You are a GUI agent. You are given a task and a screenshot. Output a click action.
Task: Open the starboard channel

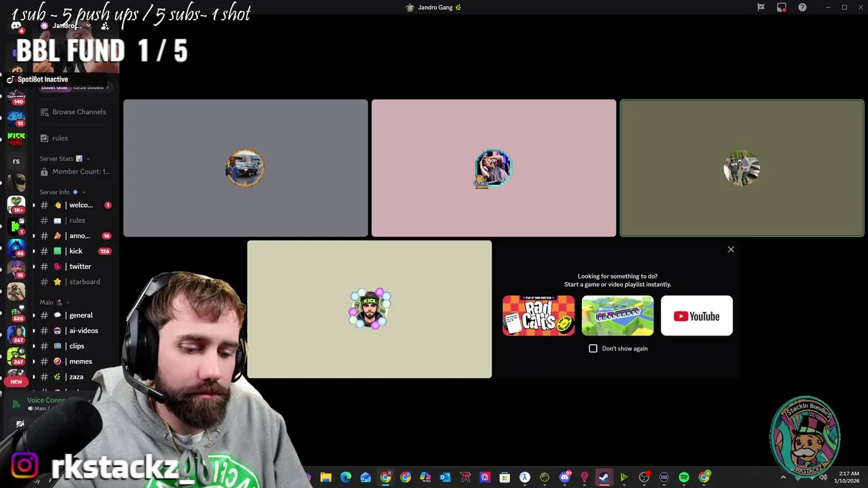point(75,282)
